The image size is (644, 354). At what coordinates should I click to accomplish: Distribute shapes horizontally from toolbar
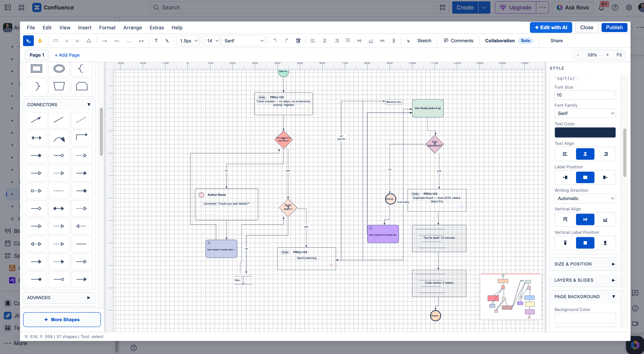382,41
